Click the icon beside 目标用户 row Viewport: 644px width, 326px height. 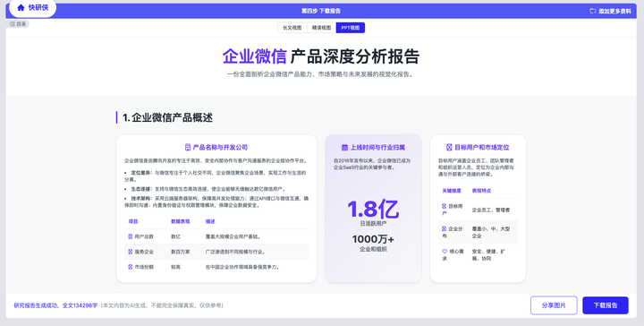point(444,206)
